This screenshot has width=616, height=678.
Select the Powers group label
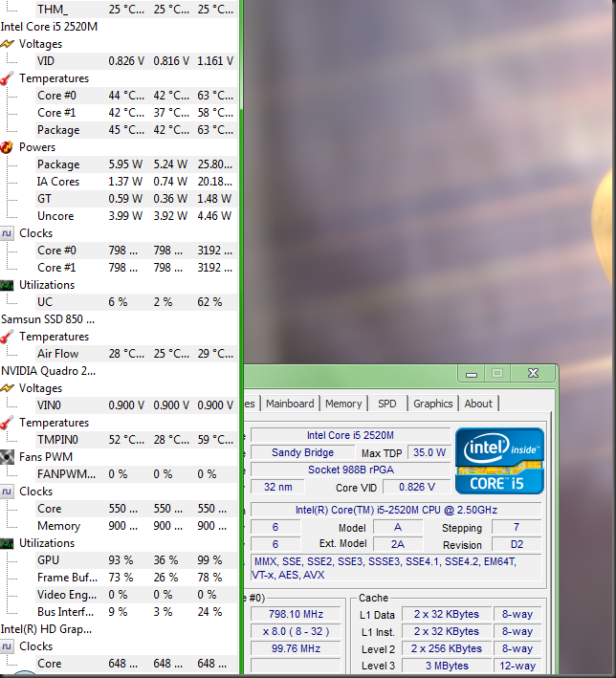37,147
